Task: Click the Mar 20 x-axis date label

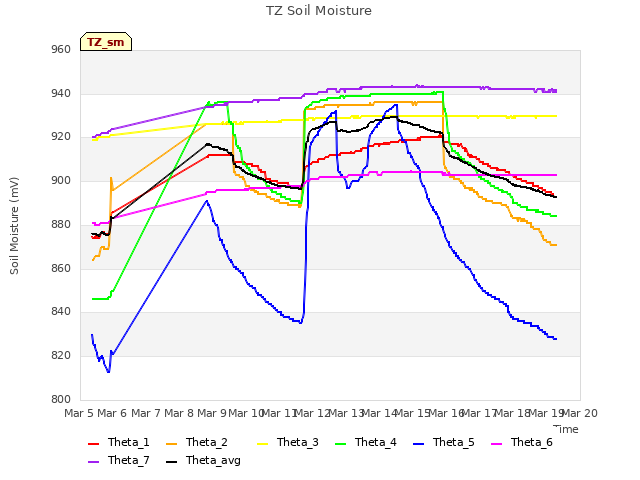Action: pyautogui.click(x=580, y=413)
